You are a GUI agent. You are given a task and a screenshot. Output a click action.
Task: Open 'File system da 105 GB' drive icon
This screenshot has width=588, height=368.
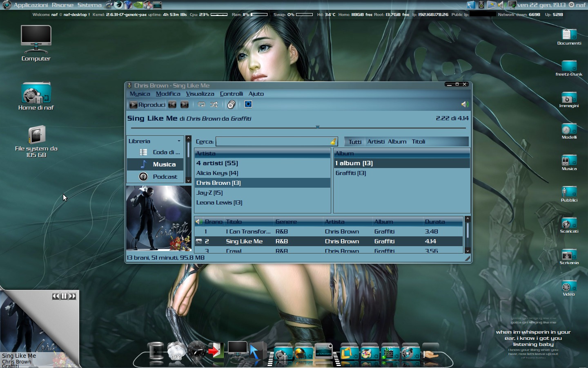[36, 142]
